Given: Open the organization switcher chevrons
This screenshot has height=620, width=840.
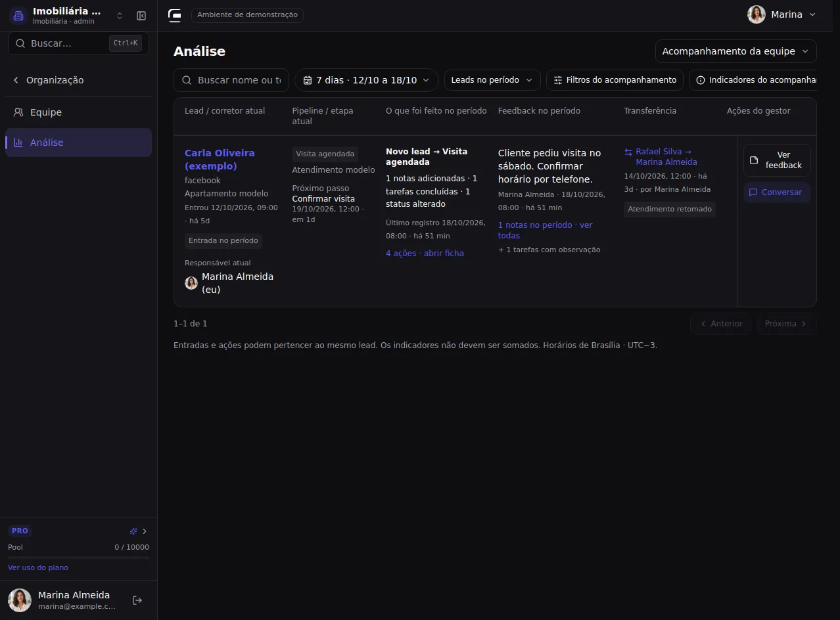Looking at the screenshot, I should 120,16.
